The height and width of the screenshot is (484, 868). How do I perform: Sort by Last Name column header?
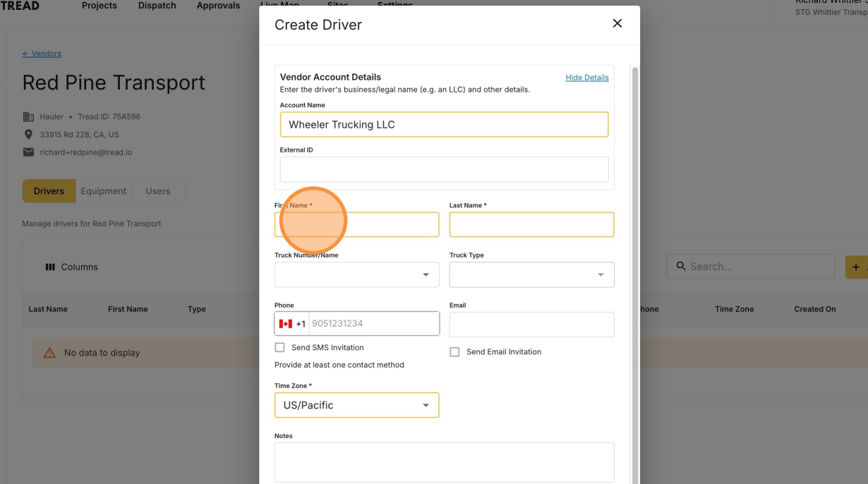click(x=48, y=309)
